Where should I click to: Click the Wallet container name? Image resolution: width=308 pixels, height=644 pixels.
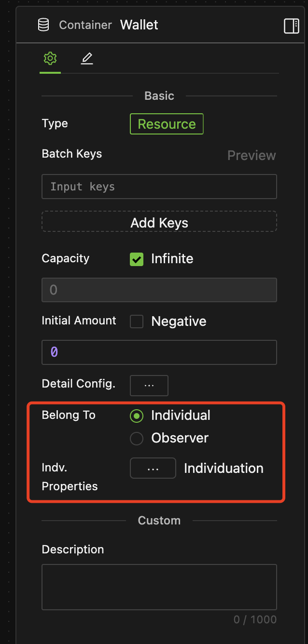click(x=139, y=25)
